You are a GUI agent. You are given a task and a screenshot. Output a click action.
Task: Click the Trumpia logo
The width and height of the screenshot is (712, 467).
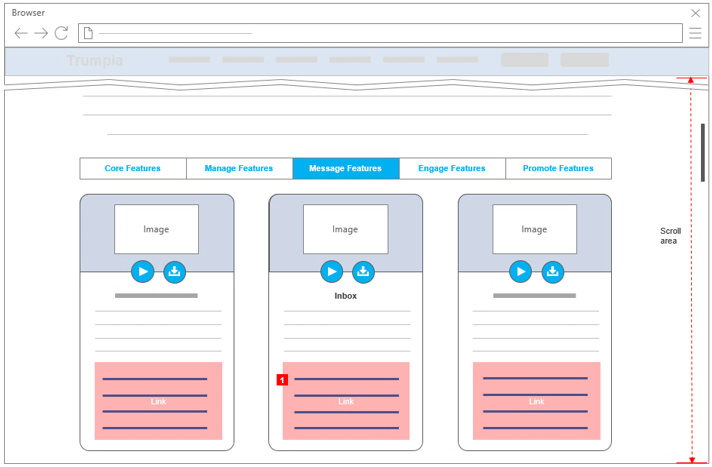[x=95, y=60]
